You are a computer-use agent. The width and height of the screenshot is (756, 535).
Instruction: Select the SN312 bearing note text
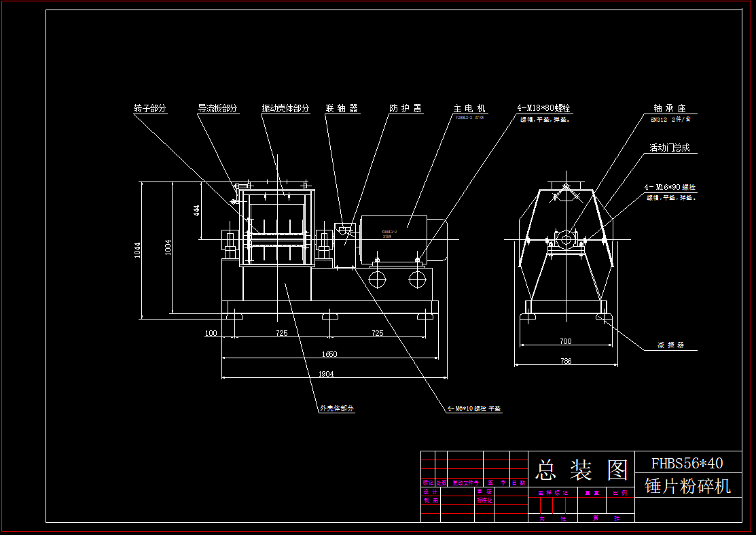[x=670, y=119]
